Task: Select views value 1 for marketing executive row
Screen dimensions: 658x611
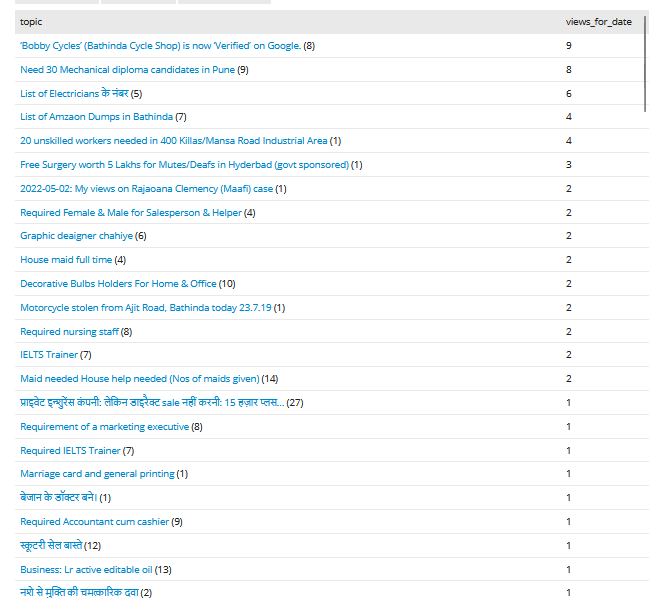Action: (569, 427)
